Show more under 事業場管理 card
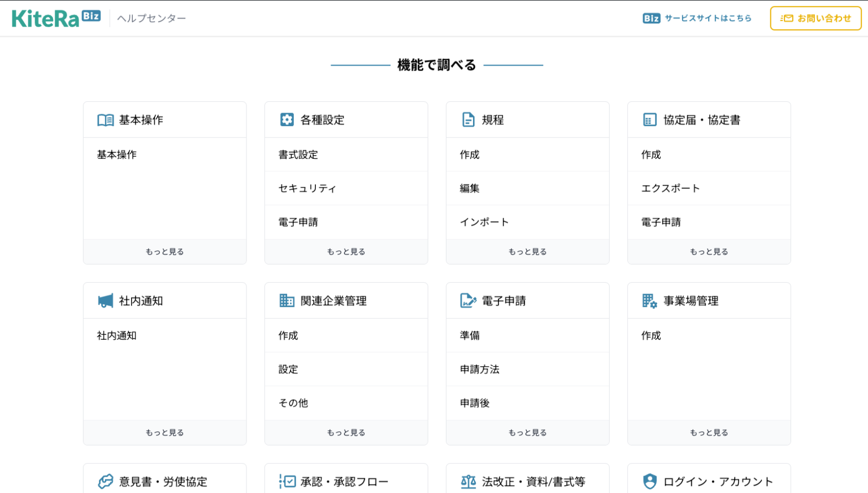The width and height of the screenshot is (868, 493). 709,433
